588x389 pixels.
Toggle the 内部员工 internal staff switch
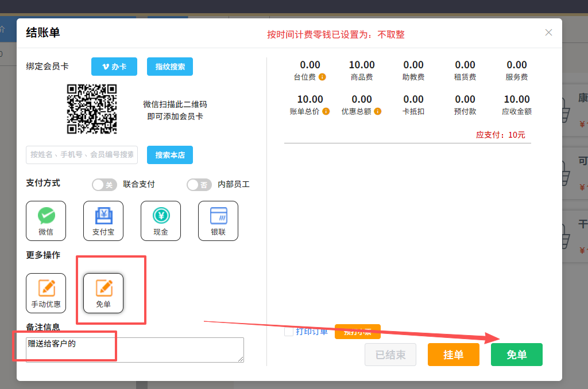[199, 185]
